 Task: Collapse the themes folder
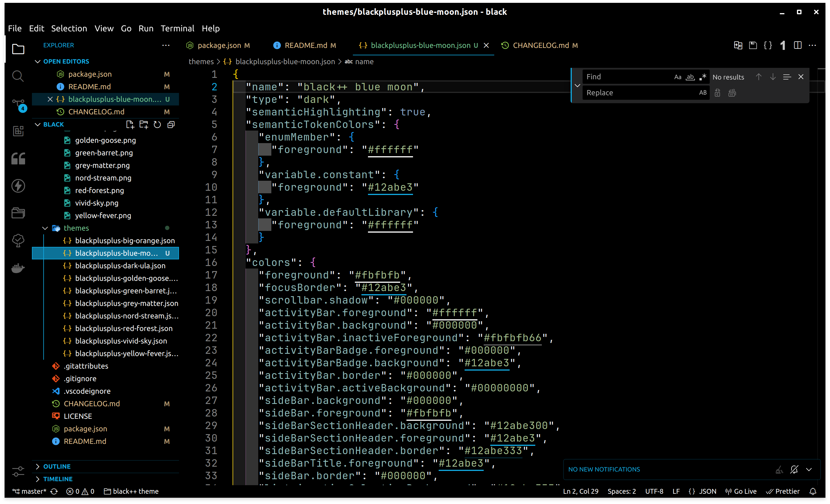coord(45,228)
